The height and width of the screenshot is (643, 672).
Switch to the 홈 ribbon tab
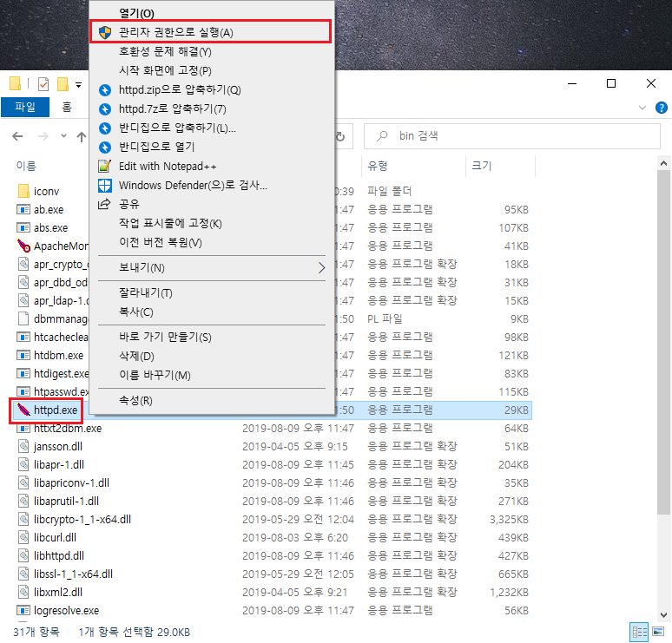click(67, 107)
